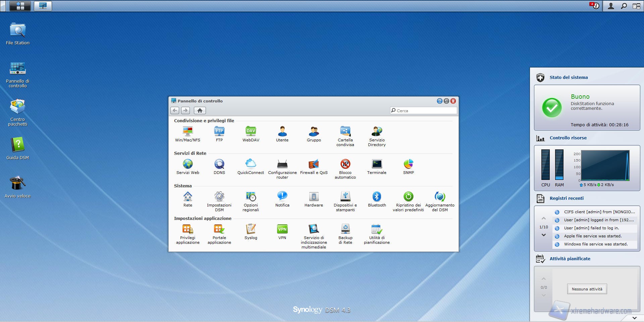Image resolution: width=644 pixels, height=322 pixels.
Task: Open the QuickConnect icon
Action: point(251,167)
